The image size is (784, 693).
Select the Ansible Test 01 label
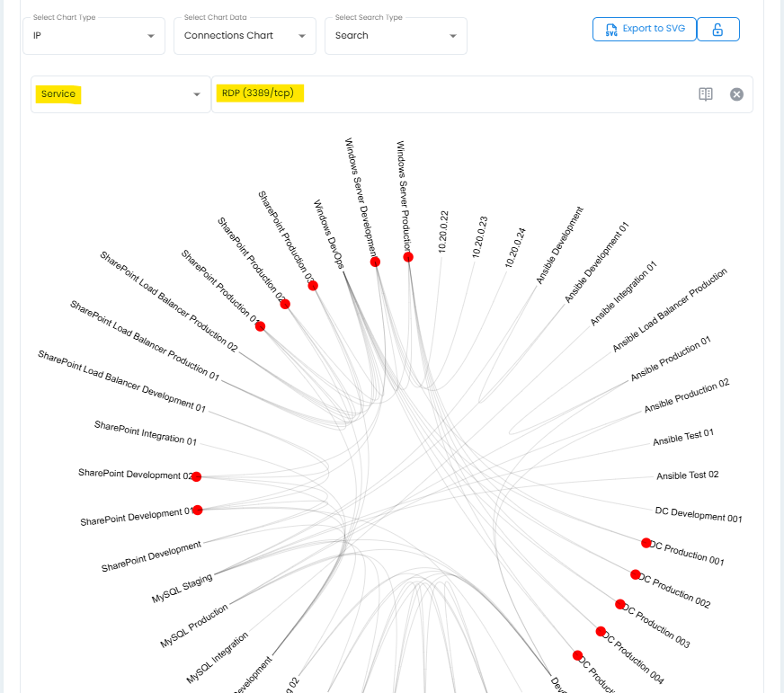point(683,438)
